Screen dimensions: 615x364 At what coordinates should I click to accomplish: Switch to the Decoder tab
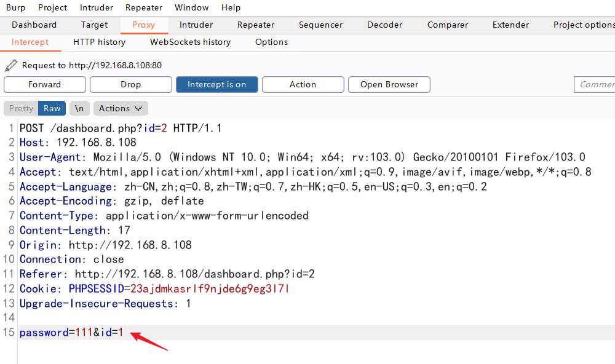[384, 25]
